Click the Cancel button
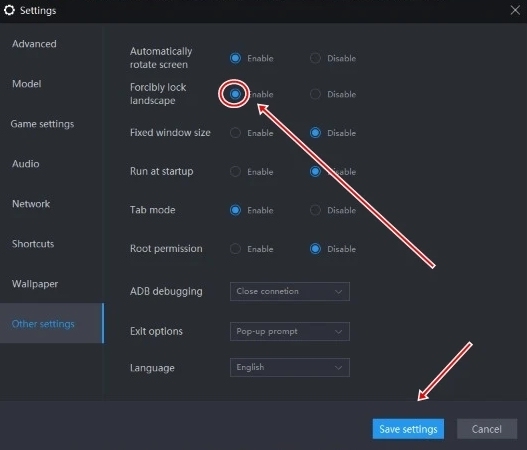Viewport: 527px width, 450px height. coord(487,429)
